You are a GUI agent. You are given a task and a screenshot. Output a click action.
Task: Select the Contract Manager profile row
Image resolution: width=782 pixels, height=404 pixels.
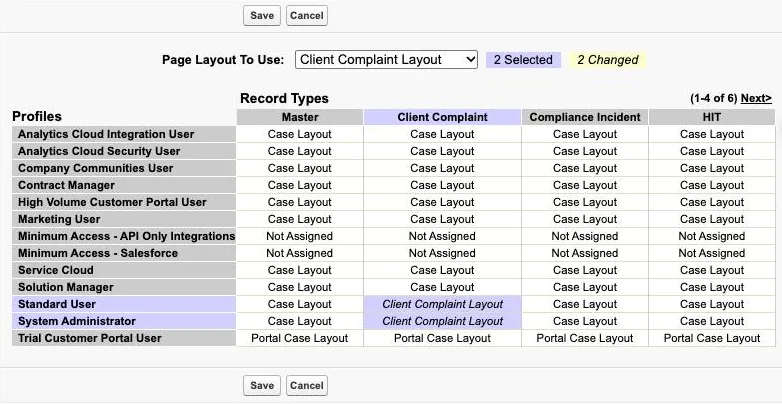pos(124,185)
